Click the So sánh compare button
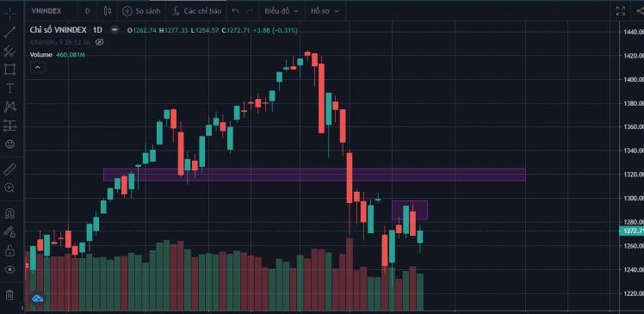The image size is (644, 314). click(142, 11)
